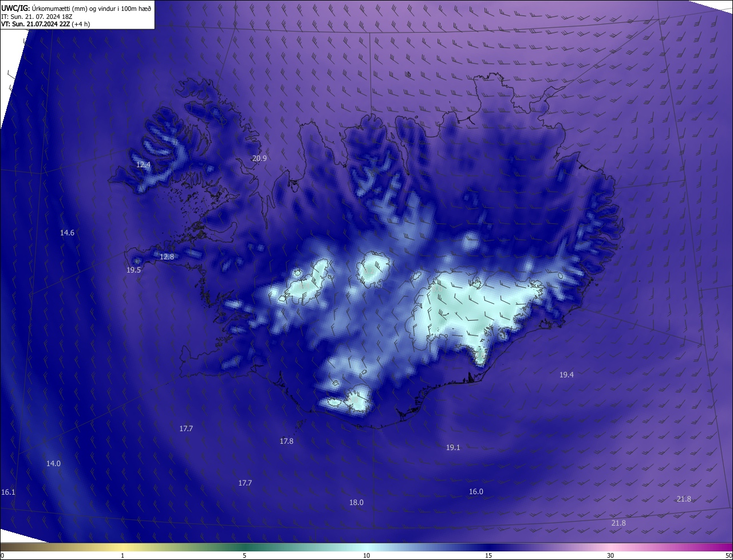Image resolution: width=733 pixels, height=560 pixels.
Task: Select the VT: Sun. 21.07.2024 22Z line
Action: [x=45, y=24]
